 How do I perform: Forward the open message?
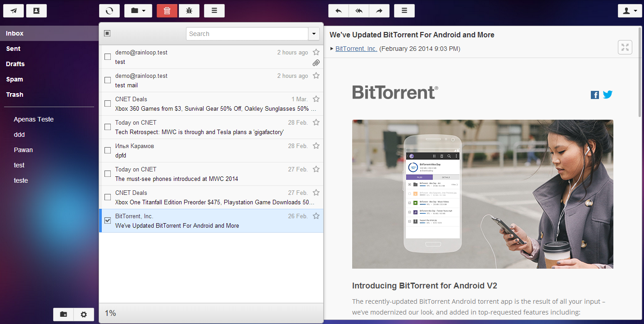[x=379, y=10]
